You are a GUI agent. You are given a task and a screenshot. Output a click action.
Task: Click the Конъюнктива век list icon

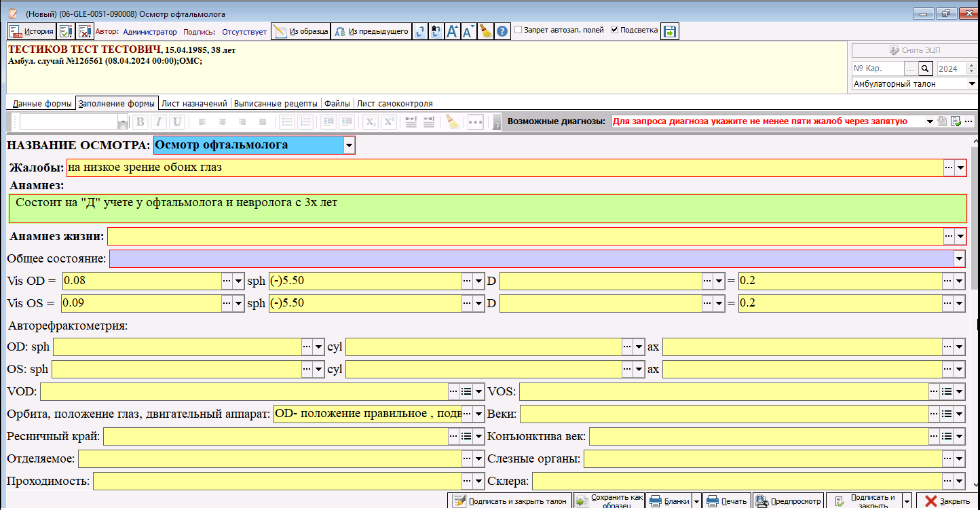(x=947, y=436)
